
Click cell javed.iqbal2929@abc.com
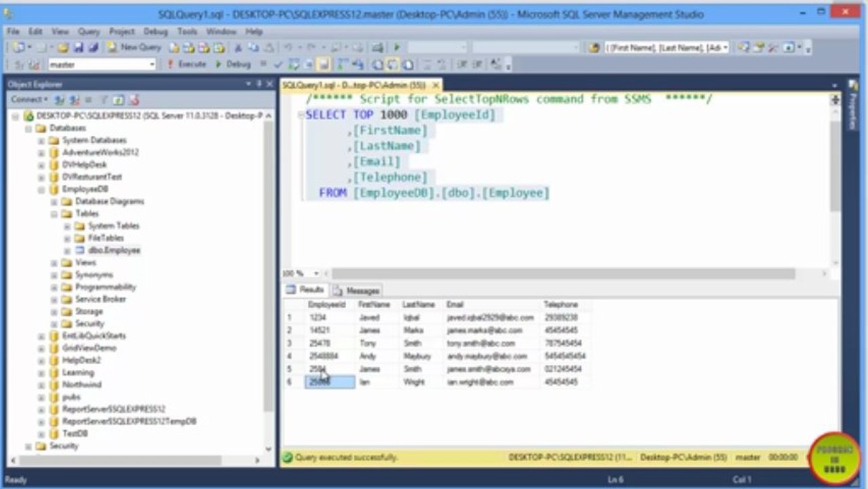(x=491, y=318)
